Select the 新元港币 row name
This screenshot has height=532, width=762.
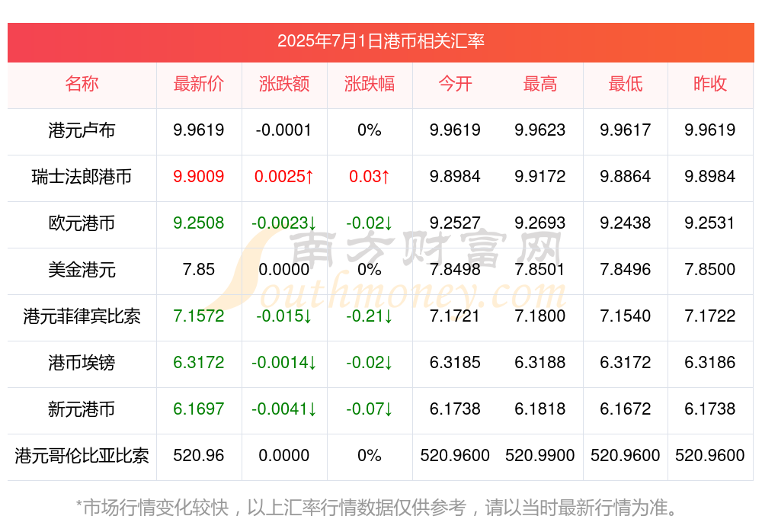82,409
